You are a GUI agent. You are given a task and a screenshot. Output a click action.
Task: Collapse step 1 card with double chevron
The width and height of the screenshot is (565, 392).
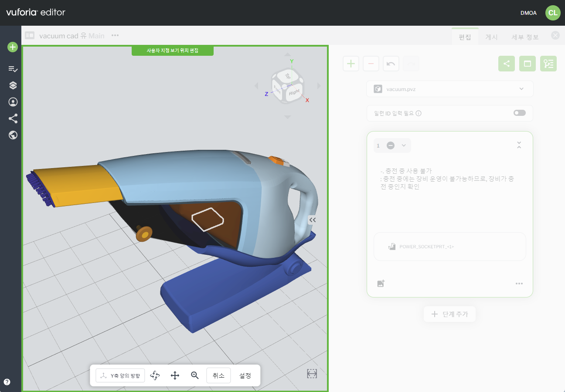519,145
